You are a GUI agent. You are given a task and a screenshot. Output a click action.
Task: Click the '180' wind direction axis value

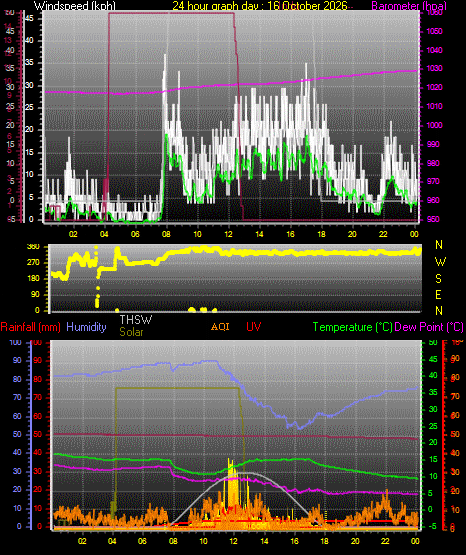[x=33, y=279]
